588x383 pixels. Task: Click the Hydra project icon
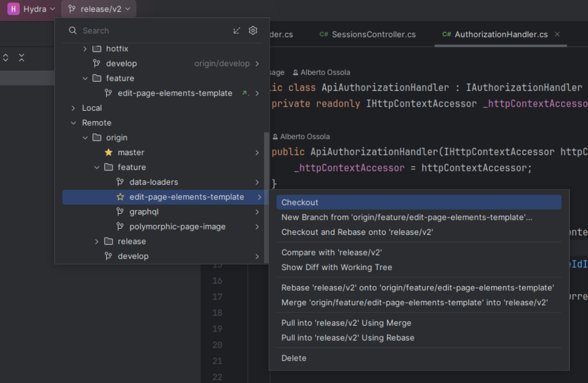pyautogui.click(x=13, y=9)
